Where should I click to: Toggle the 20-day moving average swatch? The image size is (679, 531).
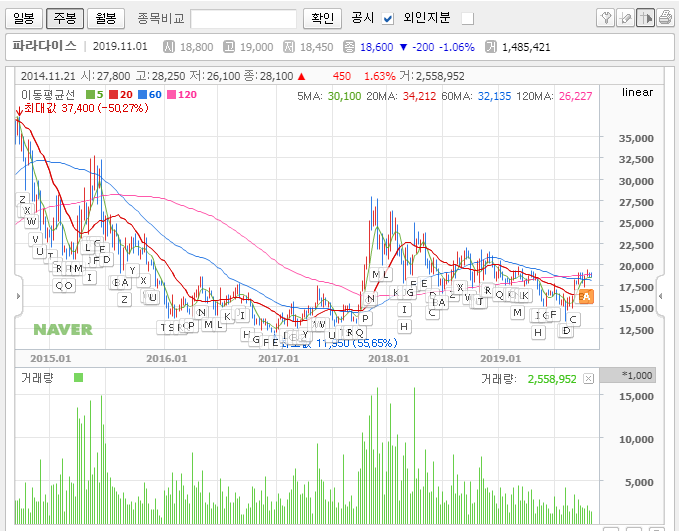coord(113,94)
